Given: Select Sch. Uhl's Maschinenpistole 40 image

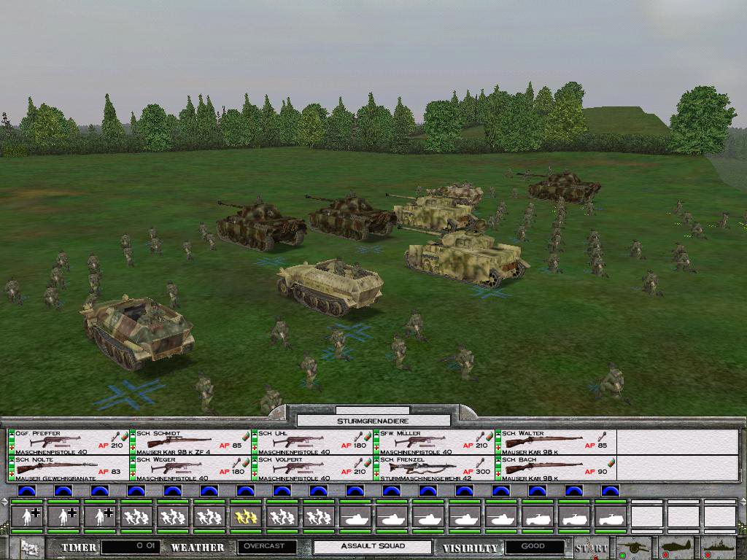Looking at the screenshot, I should coord(298,442).
